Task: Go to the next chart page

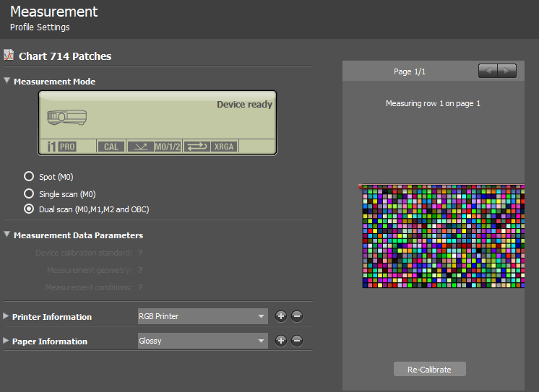Action: 507,71
